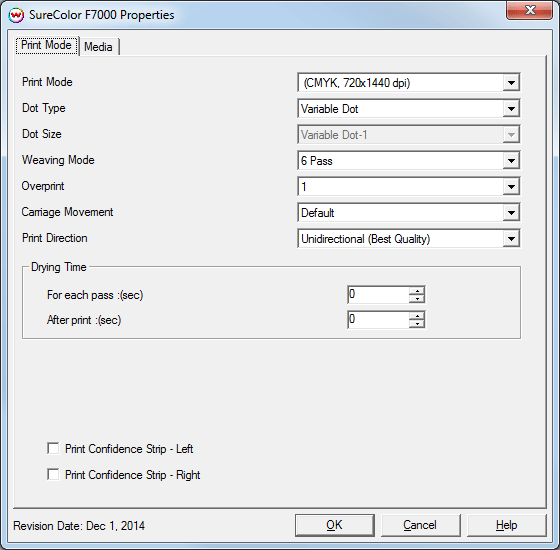This screenshot has height=550, width=560.
Task: Select the Print Mode tab
Action: (46, 45)
